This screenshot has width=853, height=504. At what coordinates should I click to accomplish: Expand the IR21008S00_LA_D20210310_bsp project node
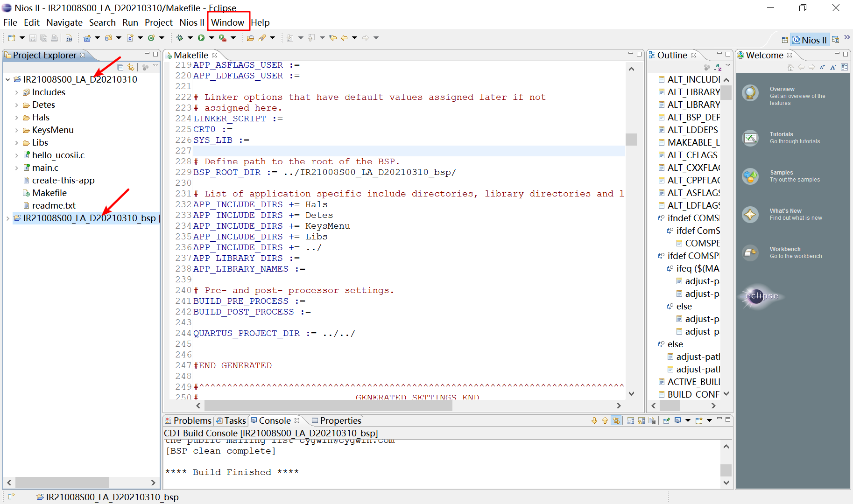pos(8,218)
